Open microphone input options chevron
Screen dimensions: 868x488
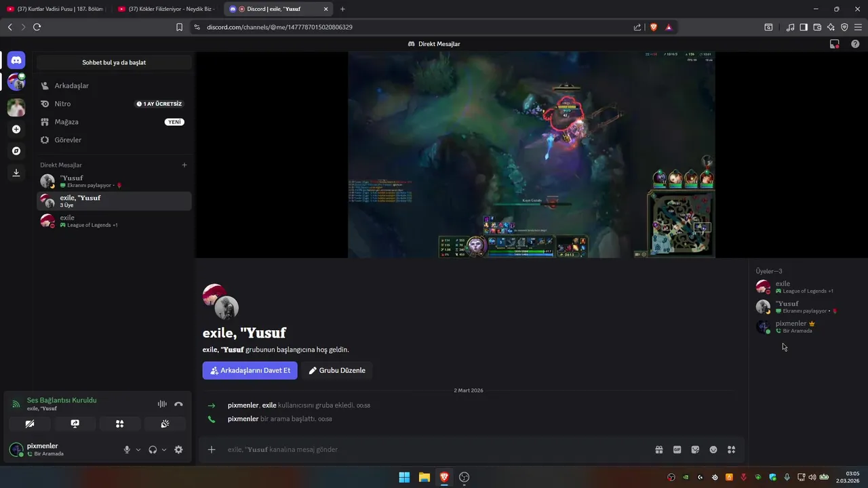[x=138, y=449]
